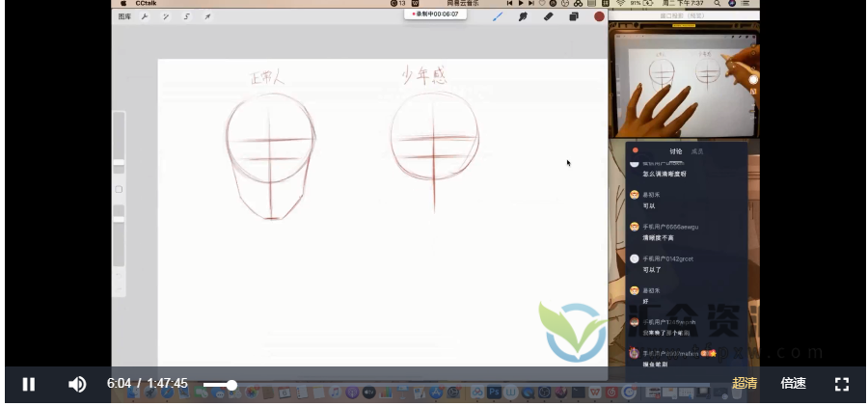868x406 pixels.
Task: Open the Apple menu
Action: [122, 3]
